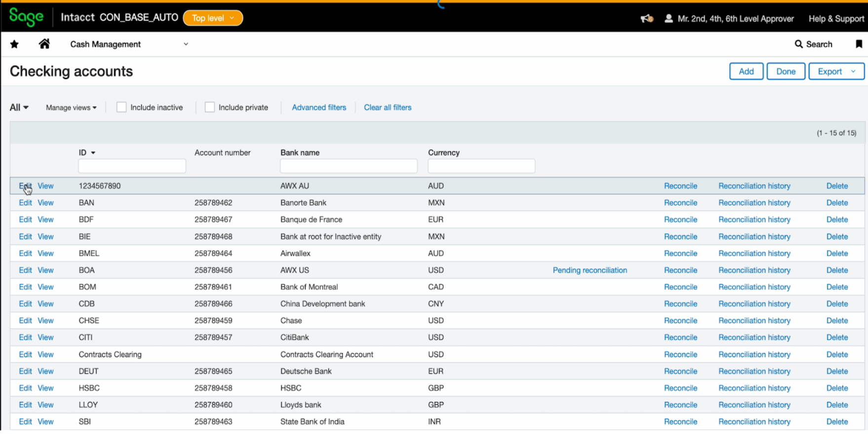Click the Bank name filter field

[348, 166]
